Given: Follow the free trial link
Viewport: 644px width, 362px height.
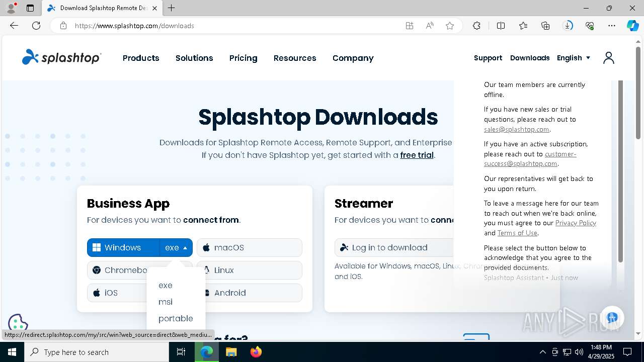Looking at the screenshot, I should [x=417, y=155].
